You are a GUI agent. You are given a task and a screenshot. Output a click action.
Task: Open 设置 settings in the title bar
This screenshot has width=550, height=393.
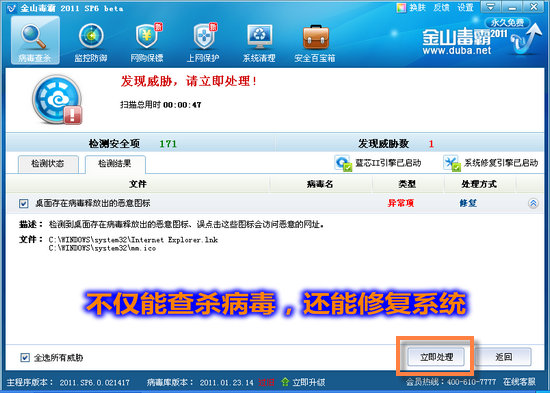point(465,8)
